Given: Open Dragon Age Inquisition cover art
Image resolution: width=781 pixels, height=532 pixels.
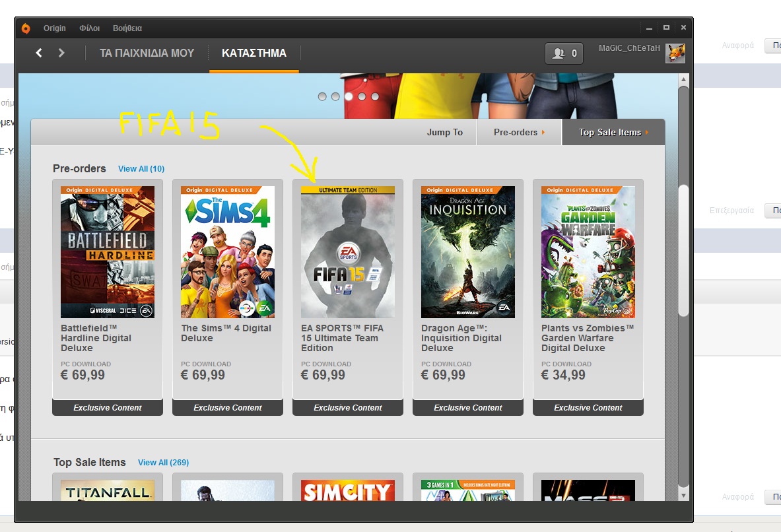Looking at the screenshot, I should click(467, 252).
